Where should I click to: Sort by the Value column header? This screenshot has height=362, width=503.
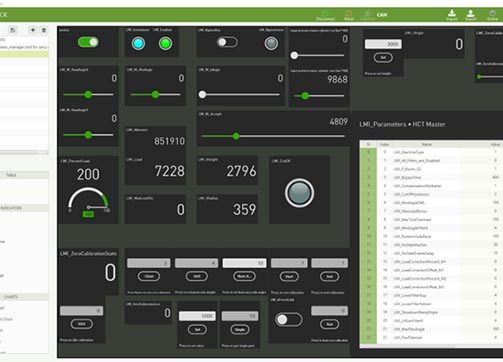coord(495,144)
